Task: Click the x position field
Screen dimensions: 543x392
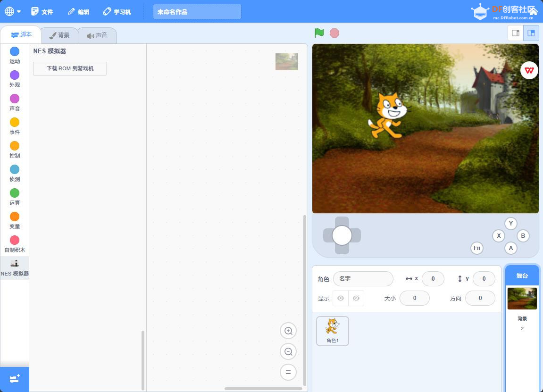Action: coord(433,279)
